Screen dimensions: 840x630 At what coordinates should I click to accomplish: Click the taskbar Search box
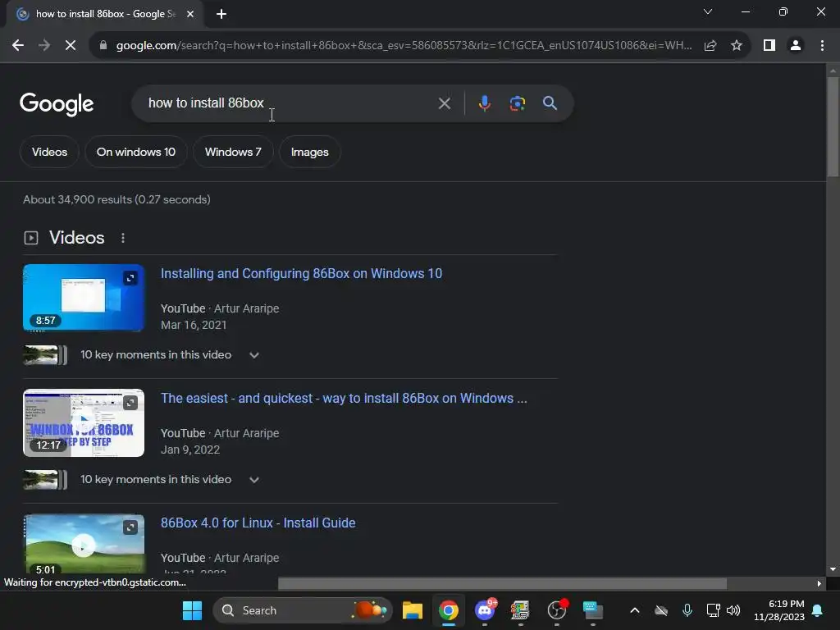303,610
